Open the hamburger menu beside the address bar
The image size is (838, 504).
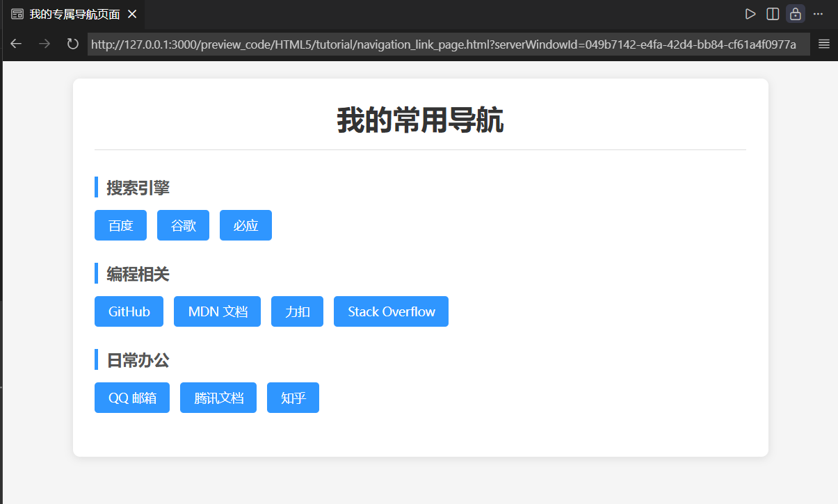(x=824, y=44)
